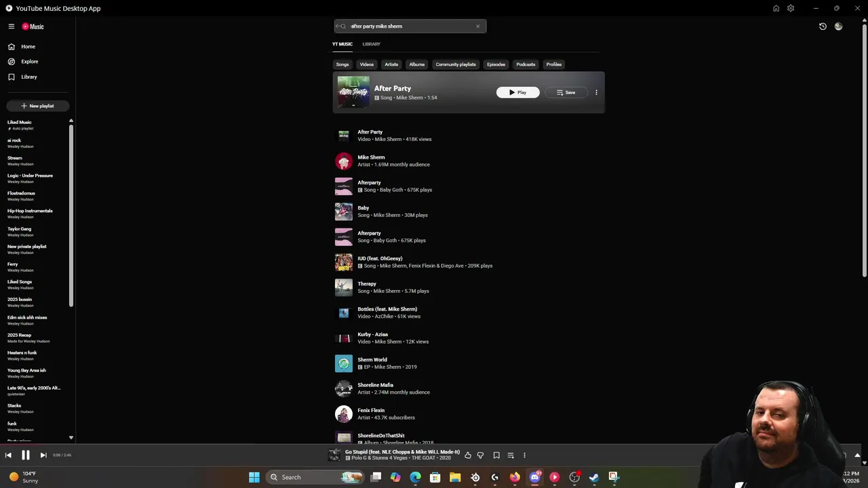Open Bottles (feat. Mike Sherm) video
Screen dimensions: 868x488
[x=468, y=312]
